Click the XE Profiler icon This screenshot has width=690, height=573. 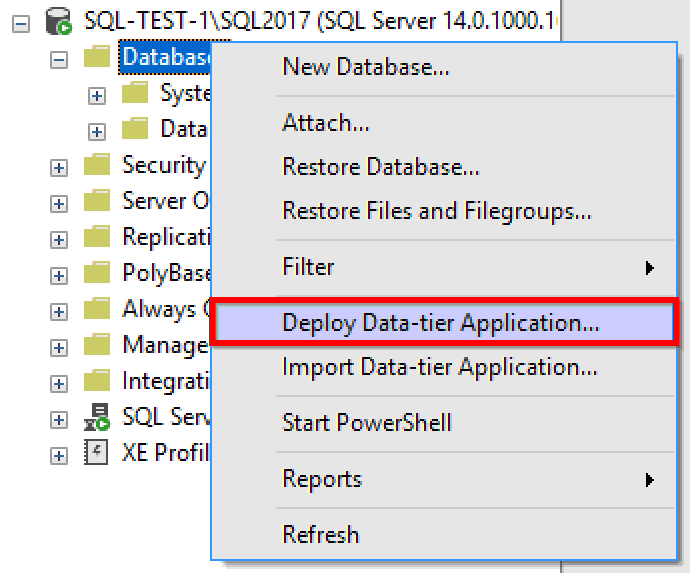[x=96, y=452]
